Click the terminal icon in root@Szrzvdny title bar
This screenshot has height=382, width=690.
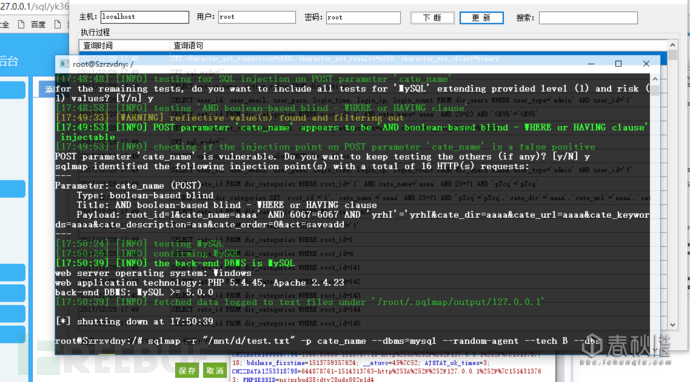point(64,64)
